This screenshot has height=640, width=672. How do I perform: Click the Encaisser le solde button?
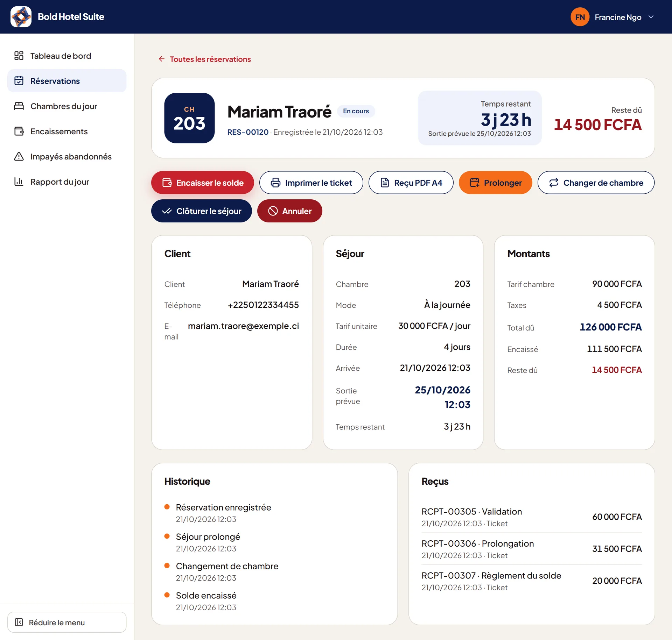(203, 183)
